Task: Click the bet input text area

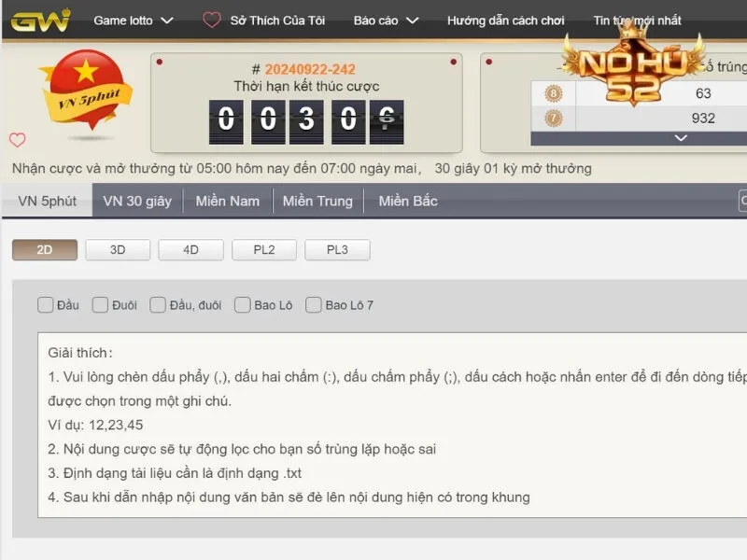Action: pos(392,426)
